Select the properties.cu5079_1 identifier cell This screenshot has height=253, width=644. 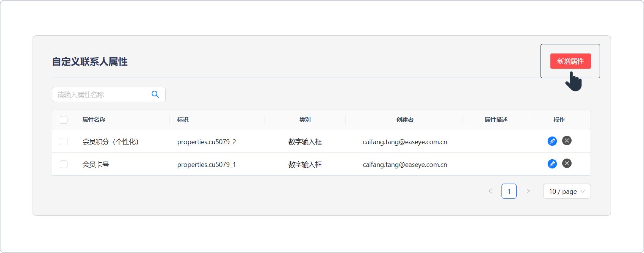207,165
